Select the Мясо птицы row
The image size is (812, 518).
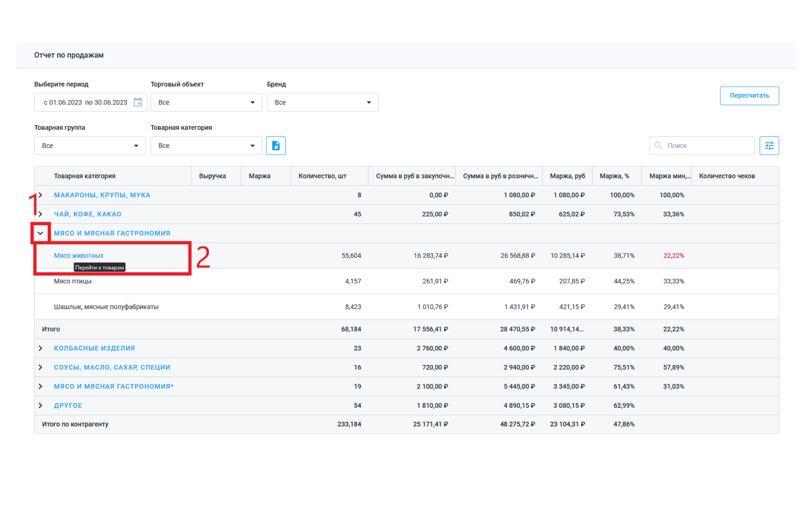[x=406, y=281]
